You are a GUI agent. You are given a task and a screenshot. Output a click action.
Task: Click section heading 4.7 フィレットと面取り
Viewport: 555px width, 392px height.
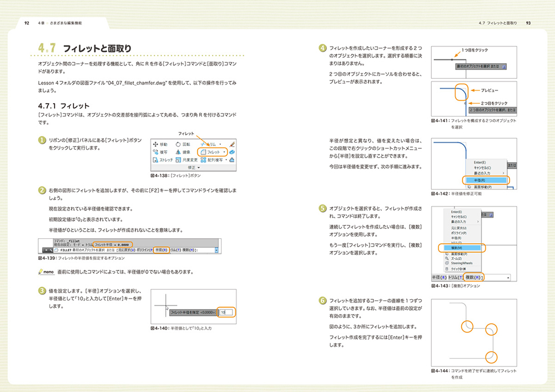click(x=84, y=48)
